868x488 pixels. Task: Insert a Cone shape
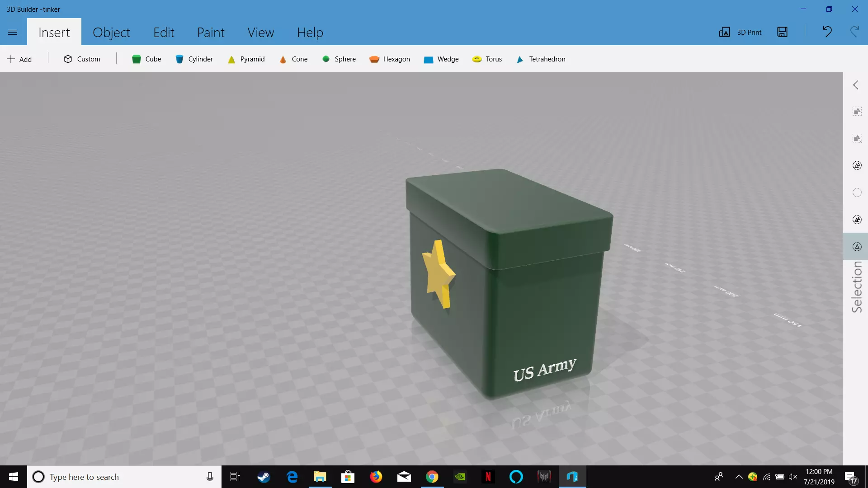pyautogui.click(x=293, y=59)
